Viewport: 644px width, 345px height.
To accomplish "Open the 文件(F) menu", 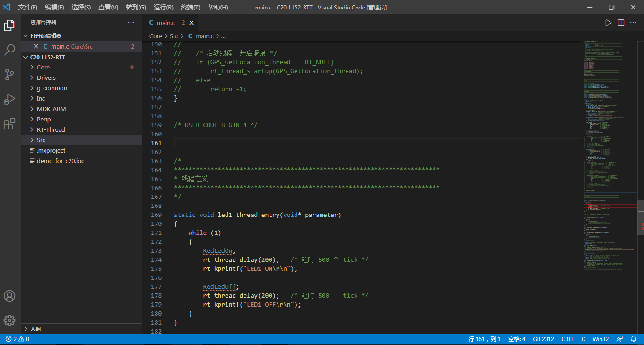I will click(28, 8).
